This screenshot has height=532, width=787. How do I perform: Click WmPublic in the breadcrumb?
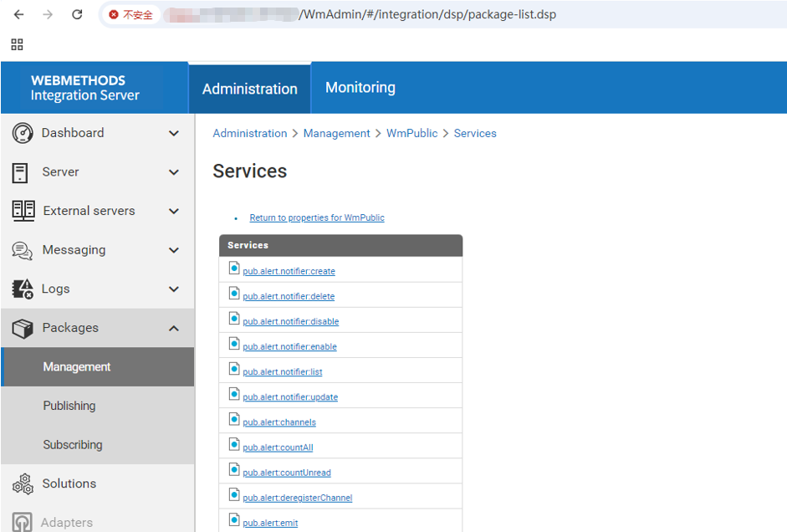pos(412,134)
